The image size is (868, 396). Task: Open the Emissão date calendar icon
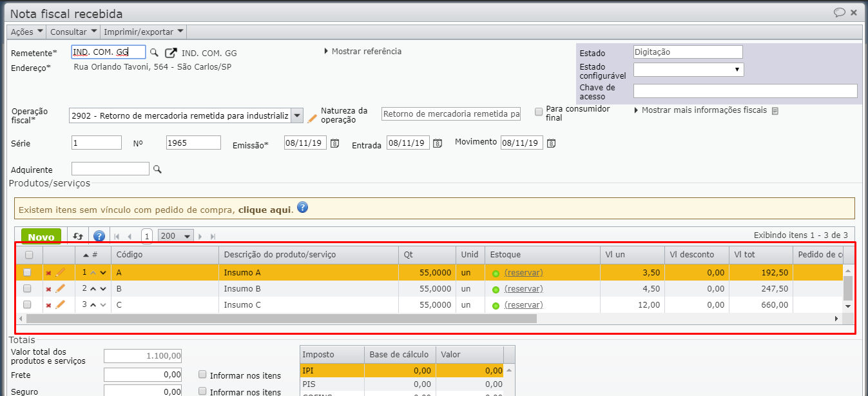pos(334,143)
